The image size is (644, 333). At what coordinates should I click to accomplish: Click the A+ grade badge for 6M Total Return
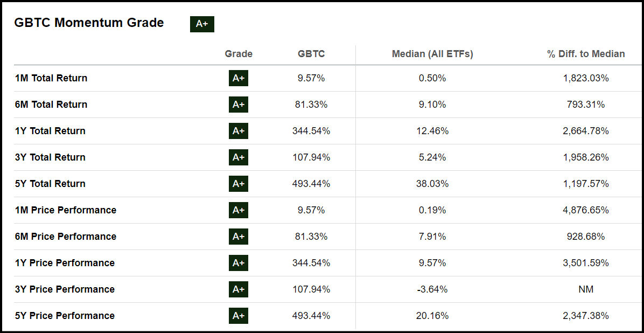(239, 105)
